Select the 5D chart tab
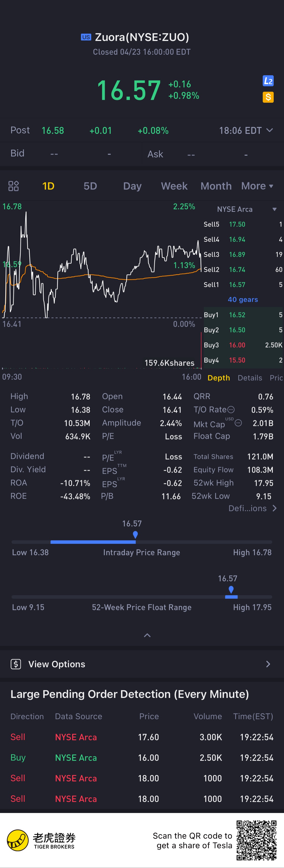Viewport: 284px width, 868px height. coord(90,186)
